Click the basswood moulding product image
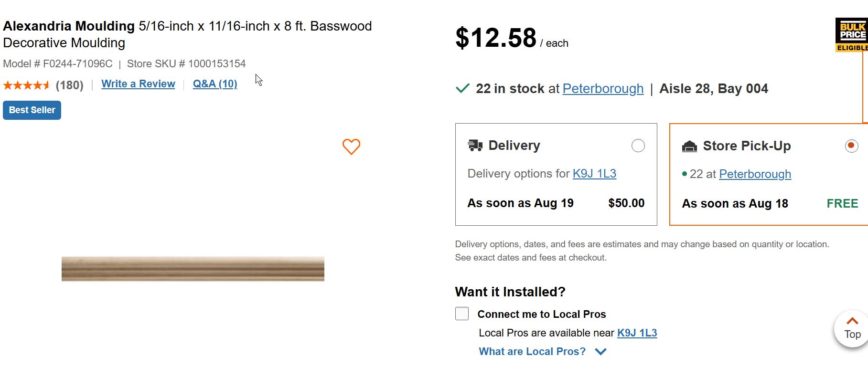This screenshot has height=367, width=868. click(x=193, y=269)
